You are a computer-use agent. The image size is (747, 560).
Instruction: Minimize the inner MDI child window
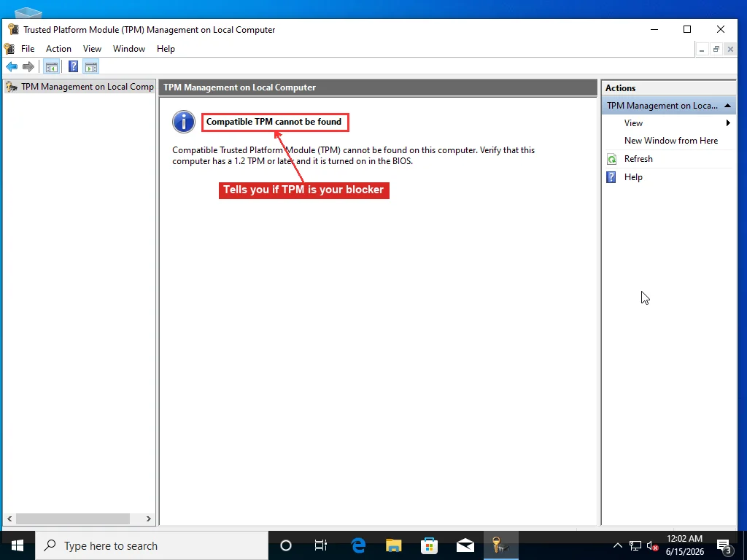(702, 49)
